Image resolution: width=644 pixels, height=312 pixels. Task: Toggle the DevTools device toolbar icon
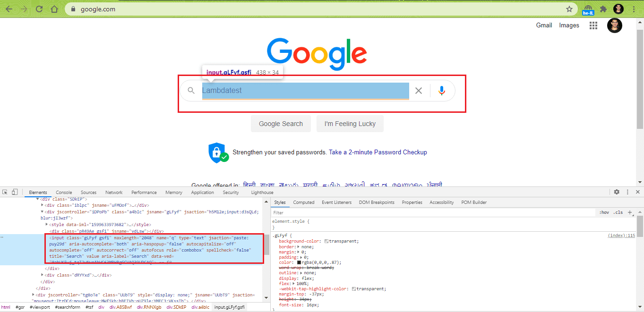[15, 192]
